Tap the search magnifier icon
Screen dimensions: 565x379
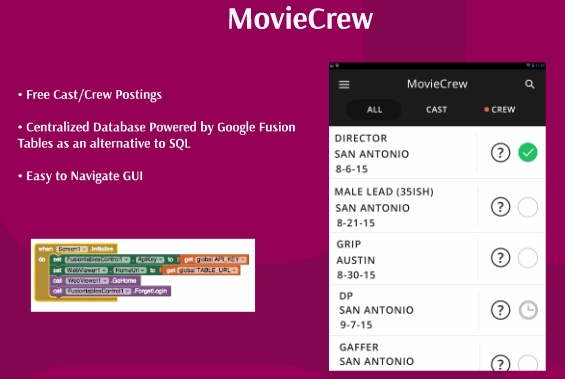tap(529, 84)
